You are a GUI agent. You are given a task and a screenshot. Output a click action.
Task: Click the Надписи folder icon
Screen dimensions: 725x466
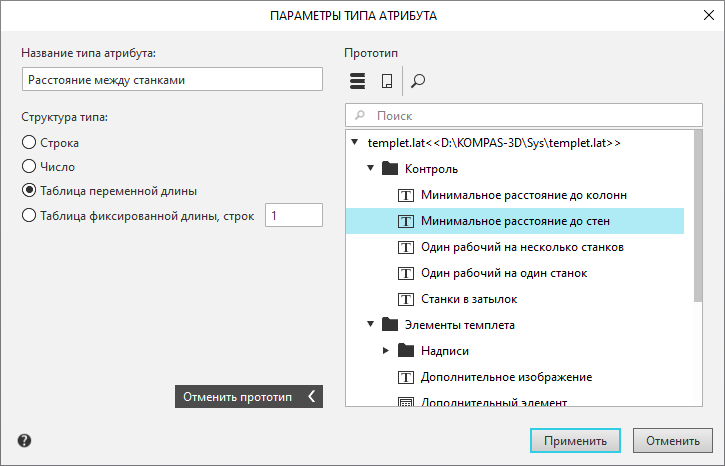coord(405,351)
